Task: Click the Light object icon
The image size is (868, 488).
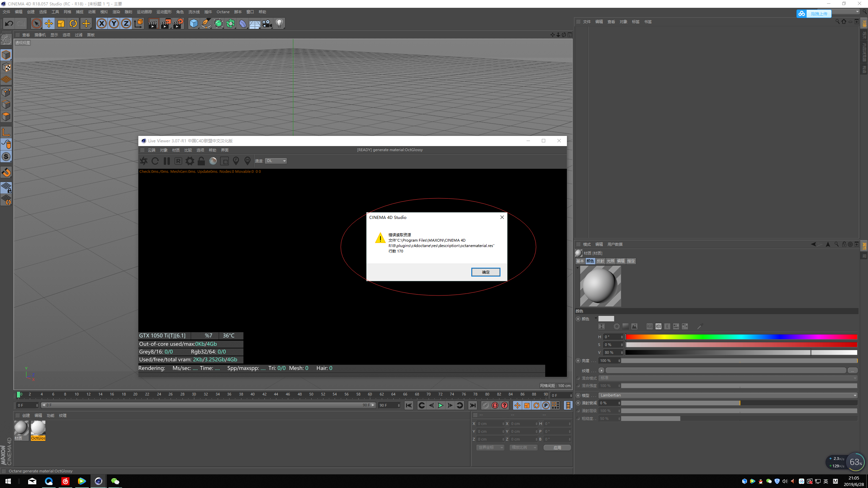Action: point(279,23)
